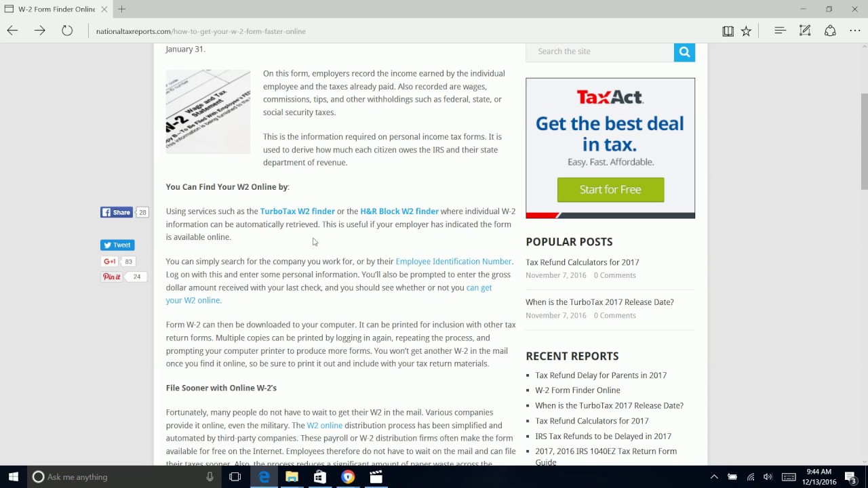Click the Cortana microphone icon
The width and height of the screenshot is (868, 488).
(210, 476)
